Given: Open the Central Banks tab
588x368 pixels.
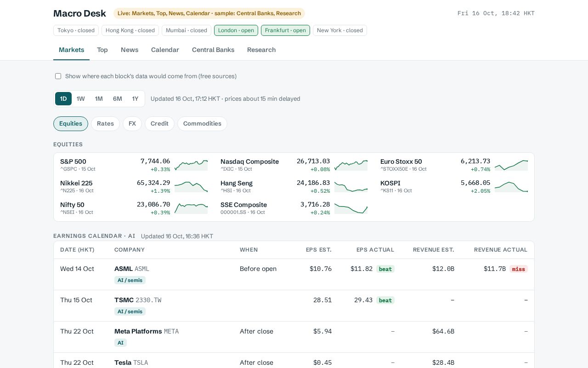Looking at the screenshot, I should point(213,50).
